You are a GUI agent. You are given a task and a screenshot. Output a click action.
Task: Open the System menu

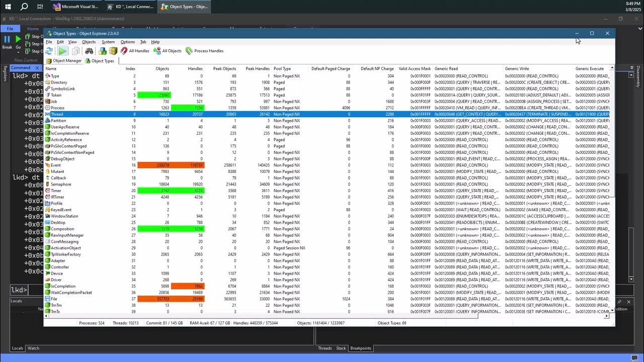(108, 42)
